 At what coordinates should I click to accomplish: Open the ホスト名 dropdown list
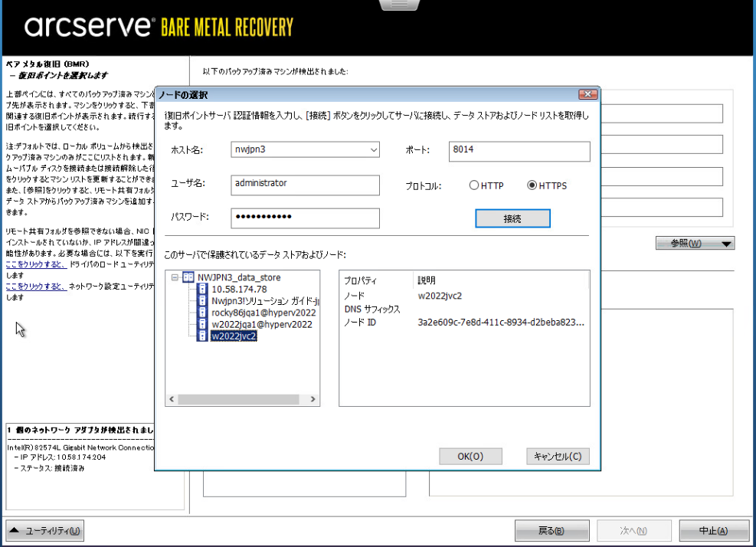pyautogui.click(x=374, y=149)
